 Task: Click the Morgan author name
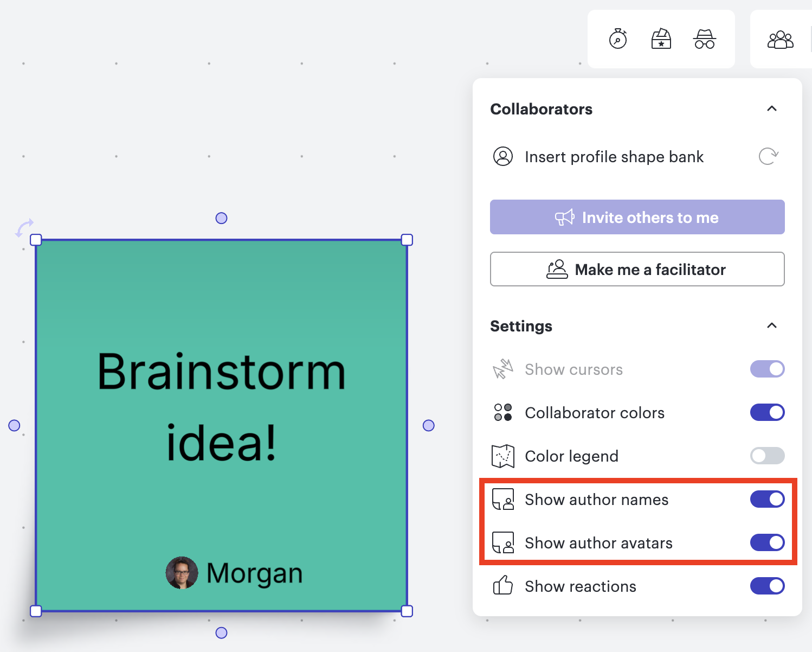coord(254,573)
